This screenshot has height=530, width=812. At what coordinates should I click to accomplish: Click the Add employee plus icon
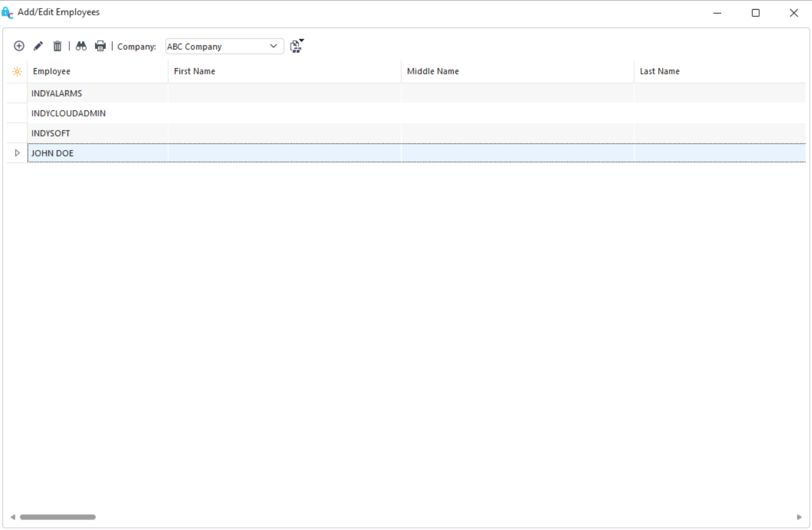[x=19, y=46]
